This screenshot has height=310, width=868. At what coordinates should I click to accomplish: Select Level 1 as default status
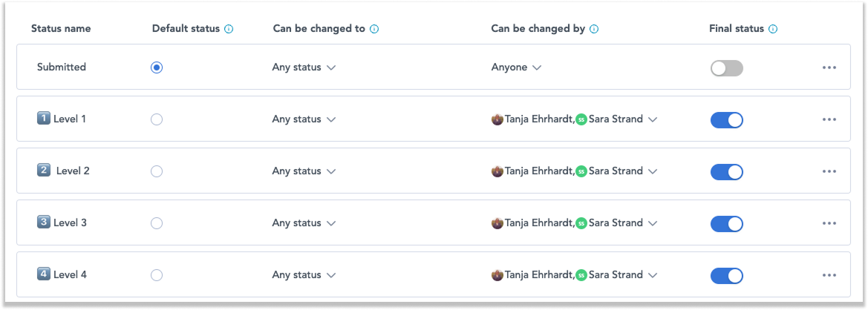[156, 119]
